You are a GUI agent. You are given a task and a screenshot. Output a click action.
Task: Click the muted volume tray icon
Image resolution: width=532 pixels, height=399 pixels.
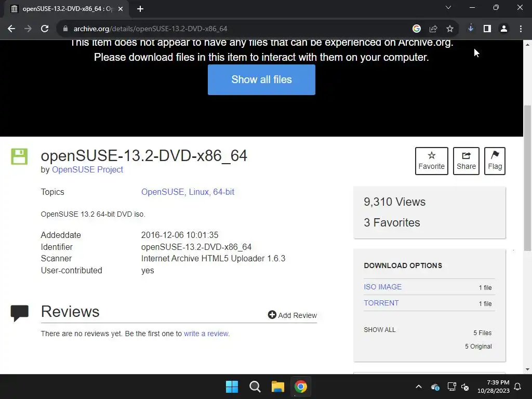coord(465,387)
